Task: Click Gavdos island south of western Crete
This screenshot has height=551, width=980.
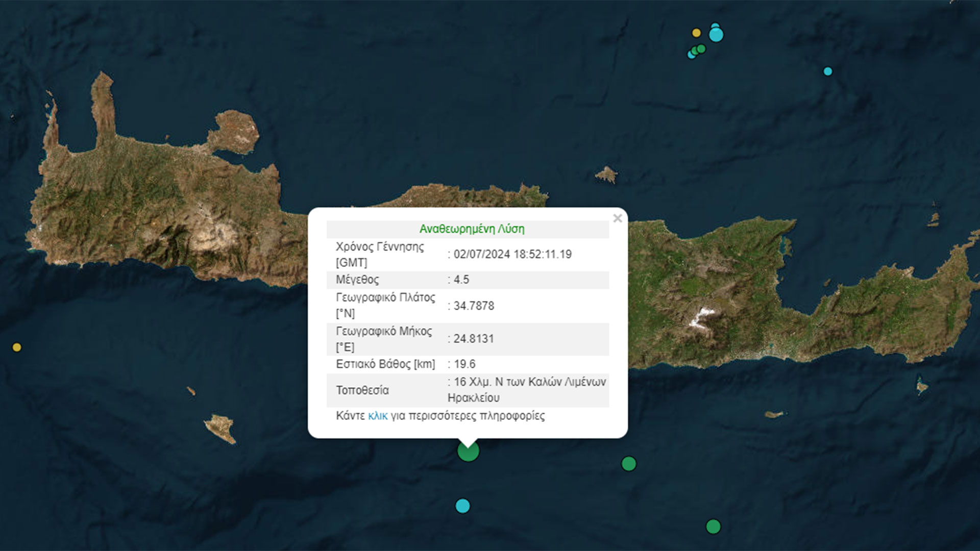Action: point(220,427)
